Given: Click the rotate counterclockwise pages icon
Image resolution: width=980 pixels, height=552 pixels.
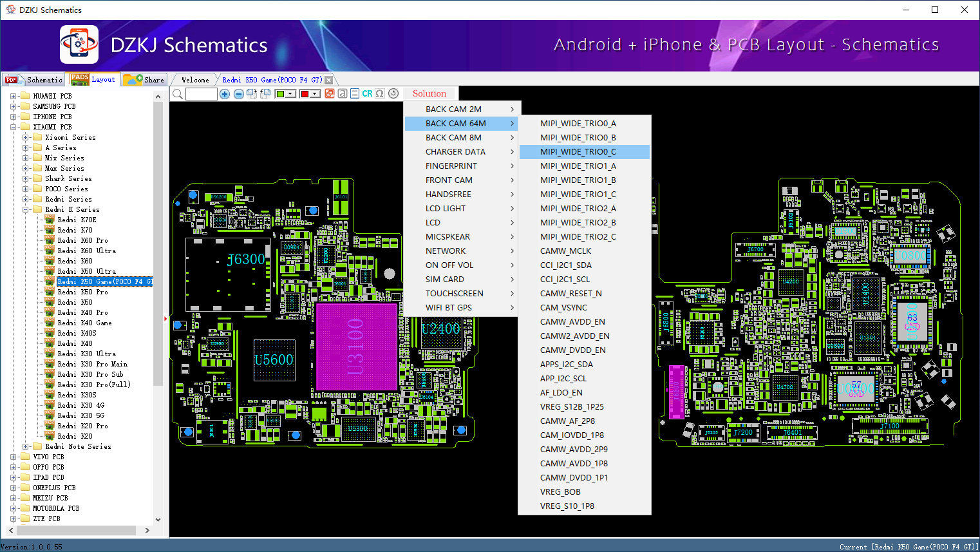Looking at the screenshot, I should (x=265, y=94).
